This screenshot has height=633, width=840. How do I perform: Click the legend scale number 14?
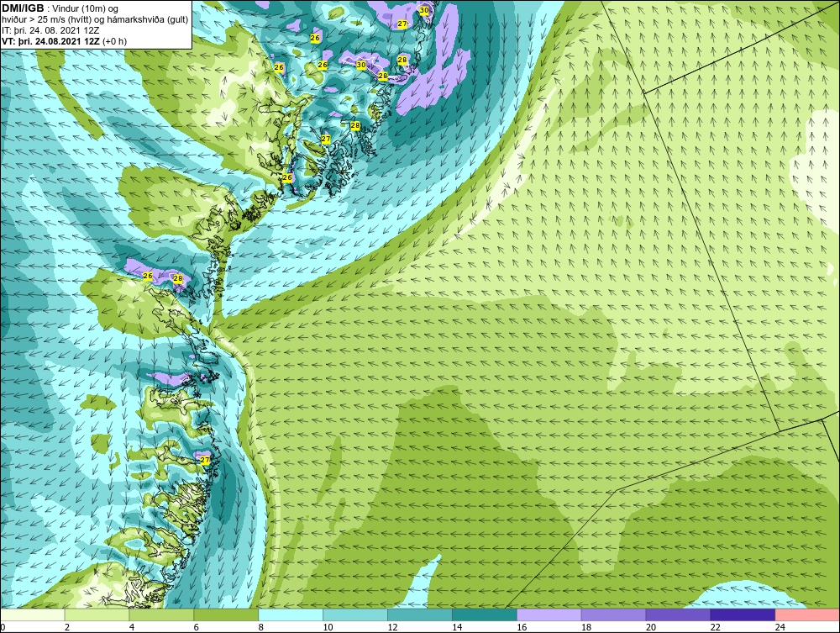tap(457, 627)
